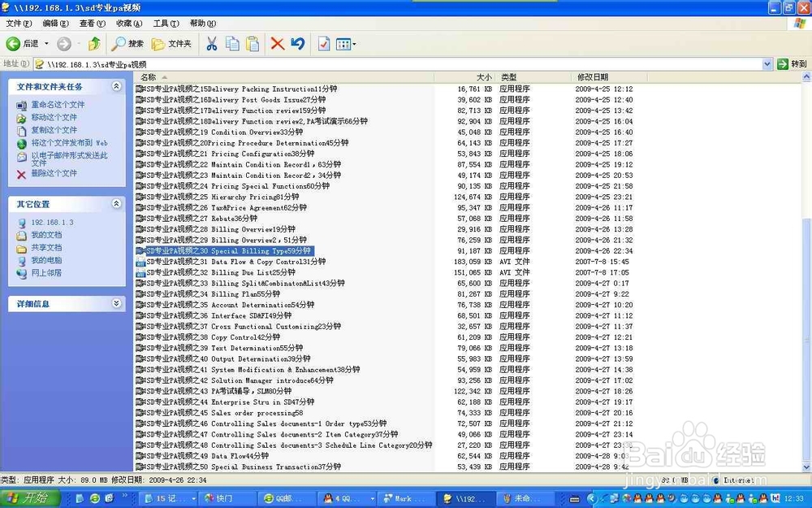The width and height of the screenshot is (812, 508).
Task: Click the Forward navigation arrow icon
Action: [x=63, y=44]
